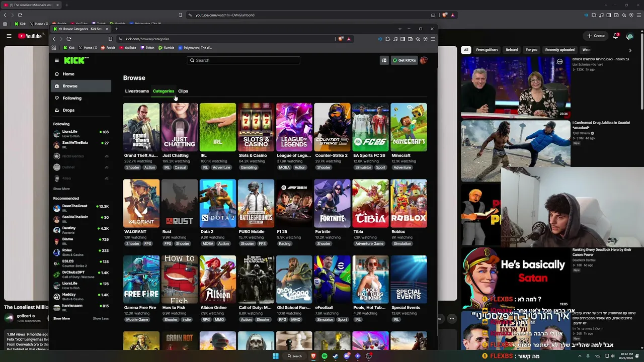Open the Home / X bookmark in front window

pyautogui.click(x=88, y=48)
